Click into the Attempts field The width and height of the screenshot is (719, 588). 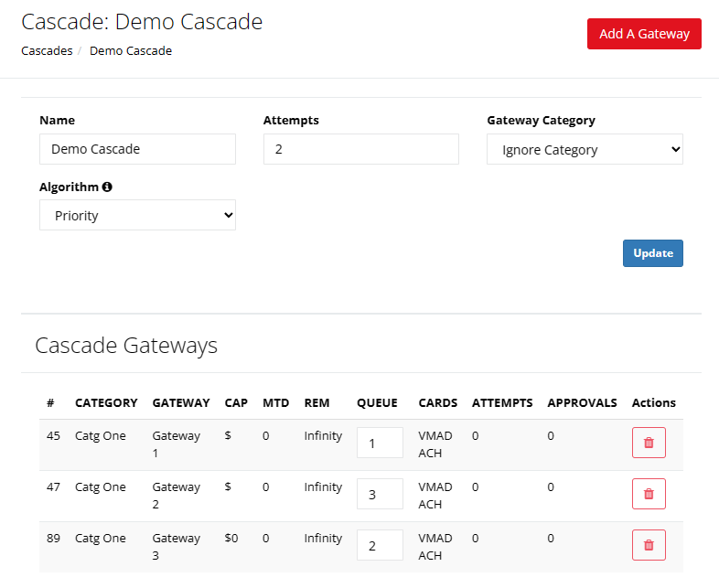point(360,149)
